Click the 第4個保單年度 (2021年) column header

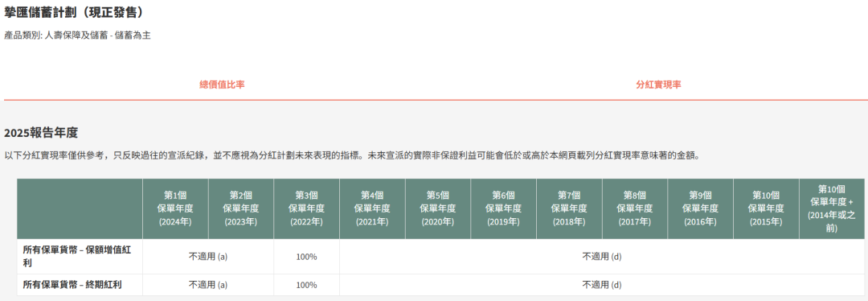coord(372,208)
